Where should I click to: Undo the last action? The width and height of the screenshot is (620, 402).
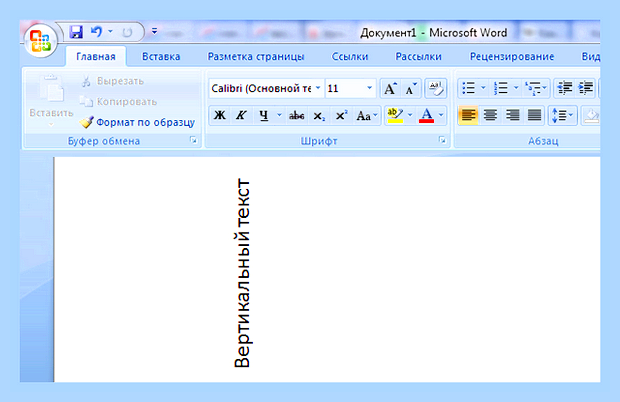[x=96, y=32]
